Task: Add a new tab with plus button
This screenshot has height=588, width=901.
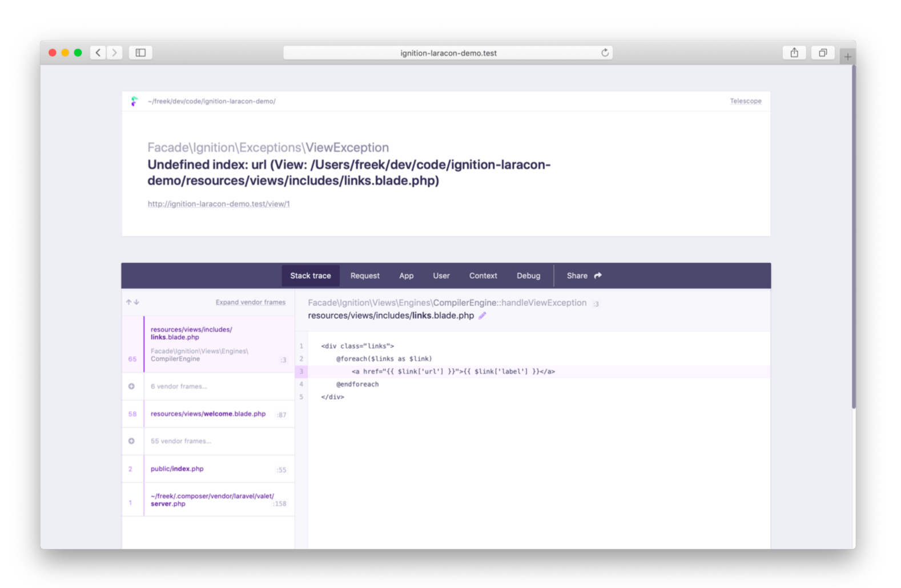Action: (x=847, y=57)
